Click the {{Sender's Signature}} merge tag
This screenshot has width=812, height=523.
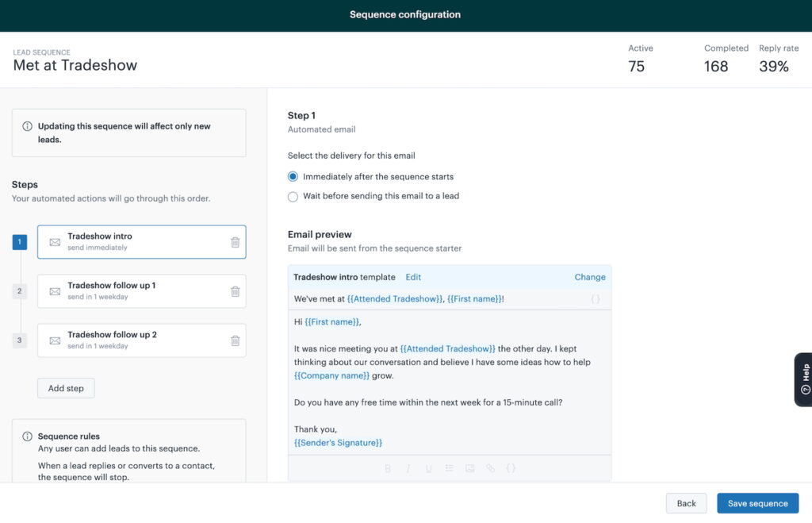338,443
